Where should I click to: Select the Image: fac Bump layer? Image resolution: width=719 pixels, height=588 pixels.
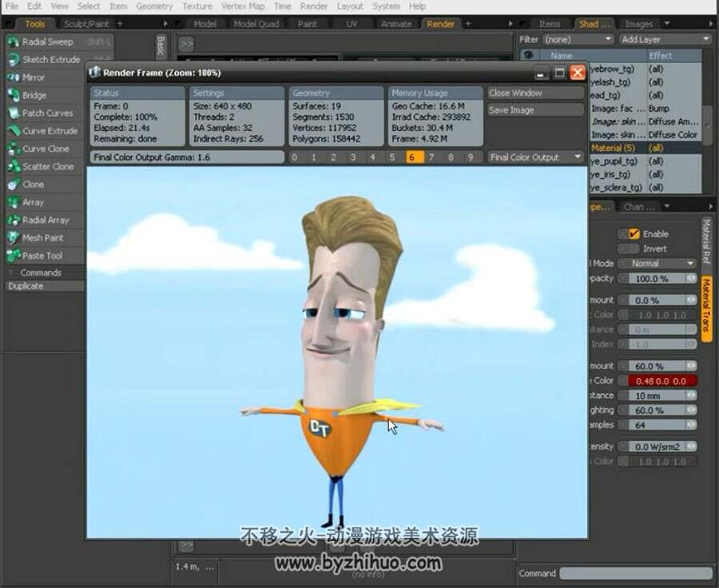point(646,108)
